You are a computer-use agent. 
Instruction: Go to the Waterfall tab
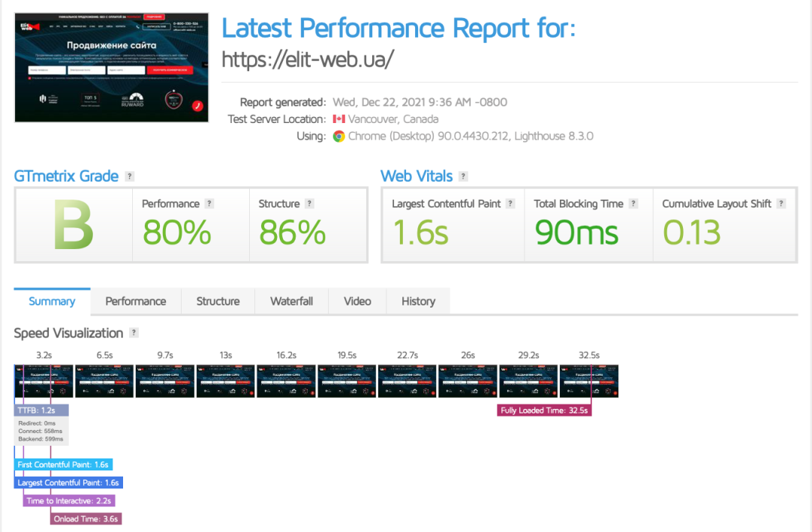click(x=291, y=301)
